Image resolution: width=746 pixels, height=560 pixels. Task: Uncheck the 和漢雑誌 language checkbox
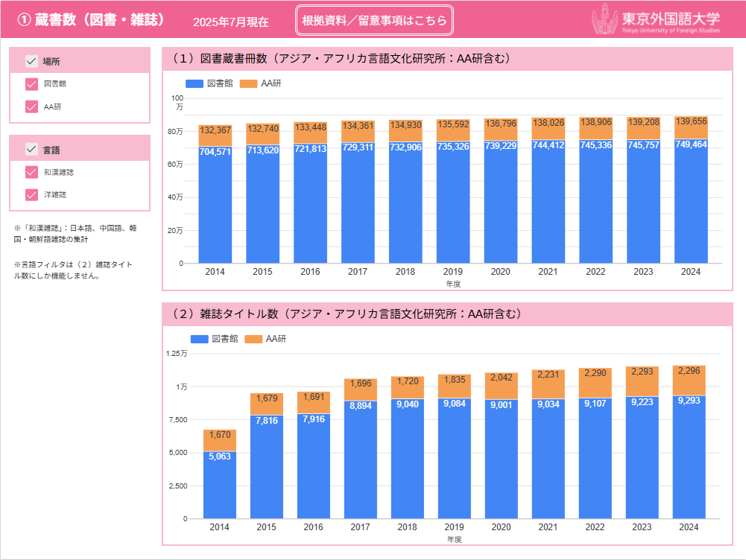click(x=31, y=172)
